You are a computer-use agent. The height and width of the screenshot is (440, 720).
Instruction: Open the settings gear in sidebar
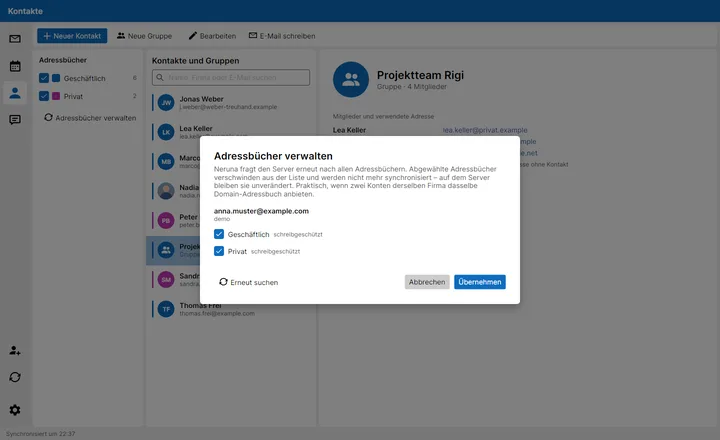(x=15, y=410)
